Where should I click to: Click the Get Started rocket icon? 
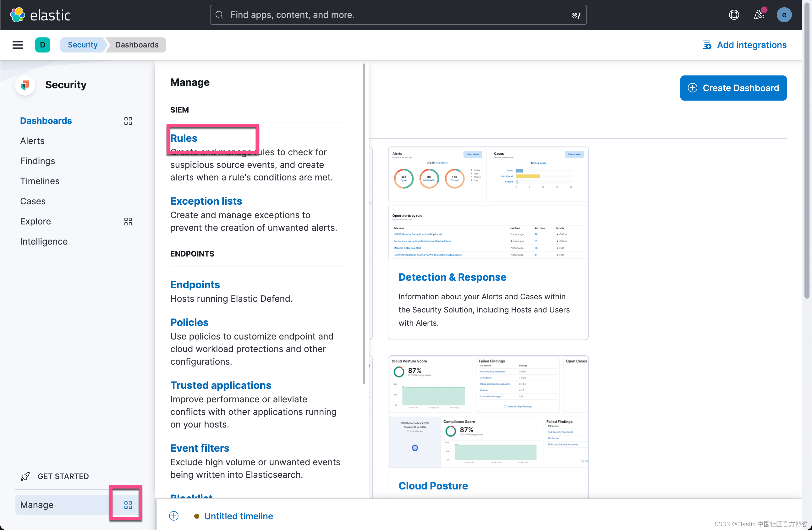click(25, 477)
